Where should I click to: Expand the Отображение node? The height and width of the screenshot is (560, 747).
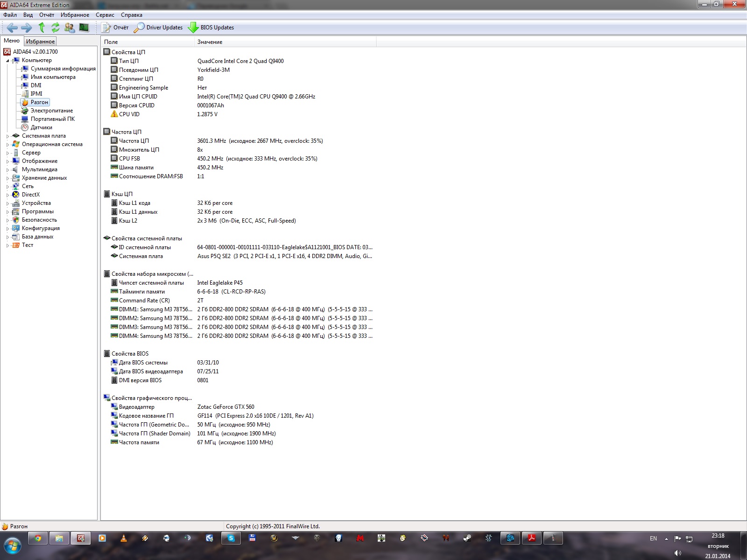point(7,161)
